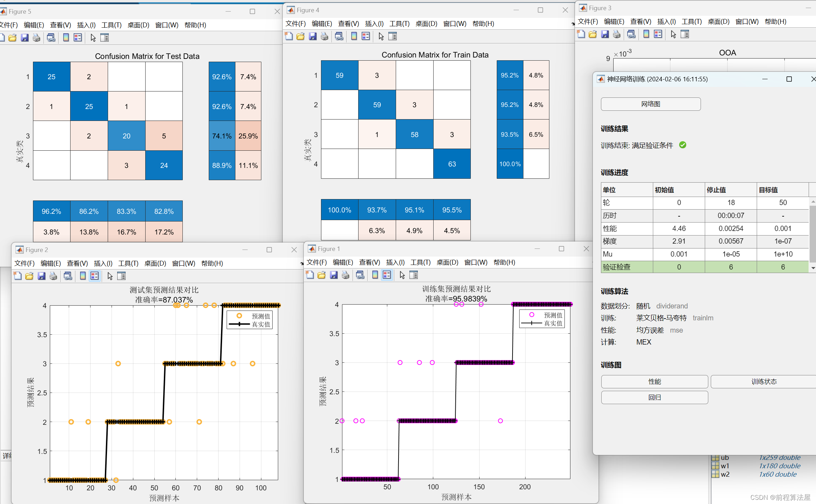Open Property Inspector icon in Figure 1
This screenshot has width=816, height=504.
414,275
